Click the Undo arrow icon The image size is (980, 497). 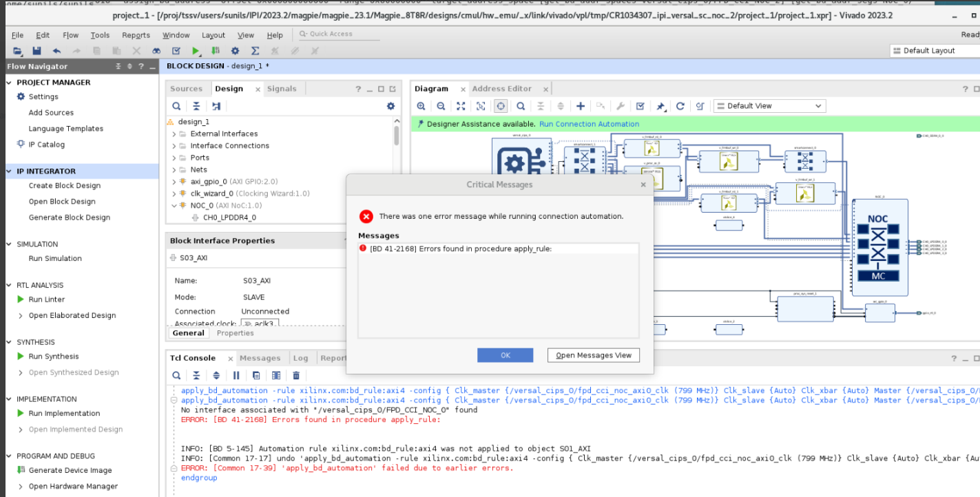[x=56, y=50]
